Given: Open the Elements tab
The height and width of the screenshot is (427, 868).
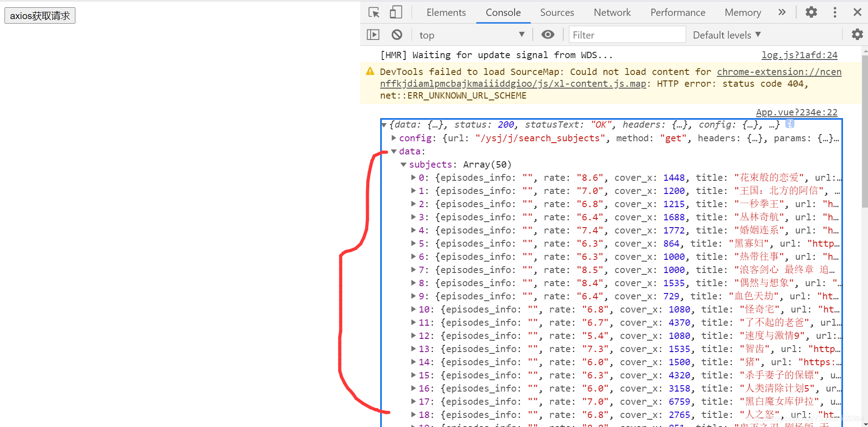Looking at the screenshot, I should 446,12.
